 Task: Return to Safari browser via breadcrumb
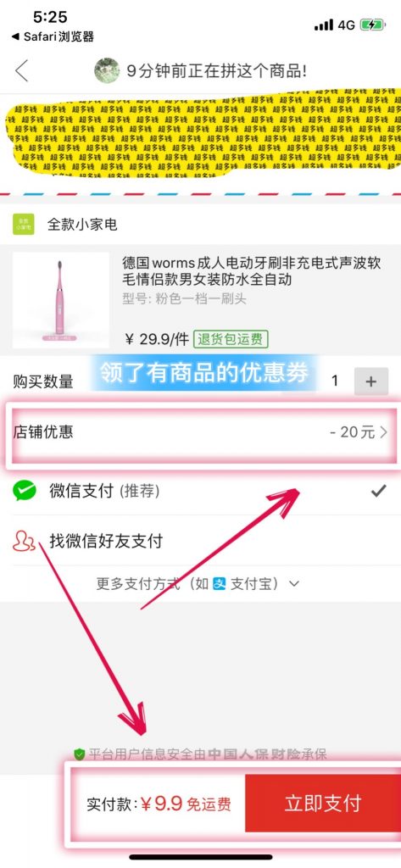[x=53, y=37]
